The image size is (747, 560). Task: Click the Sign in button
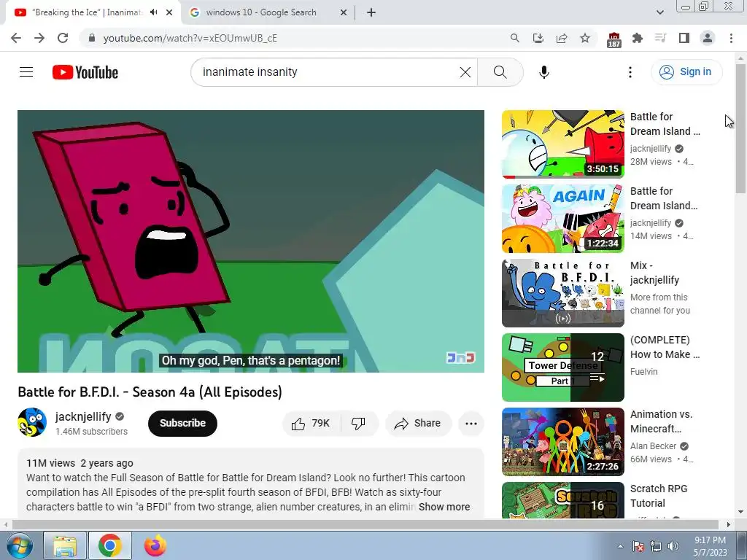click(x=686, y=72)
